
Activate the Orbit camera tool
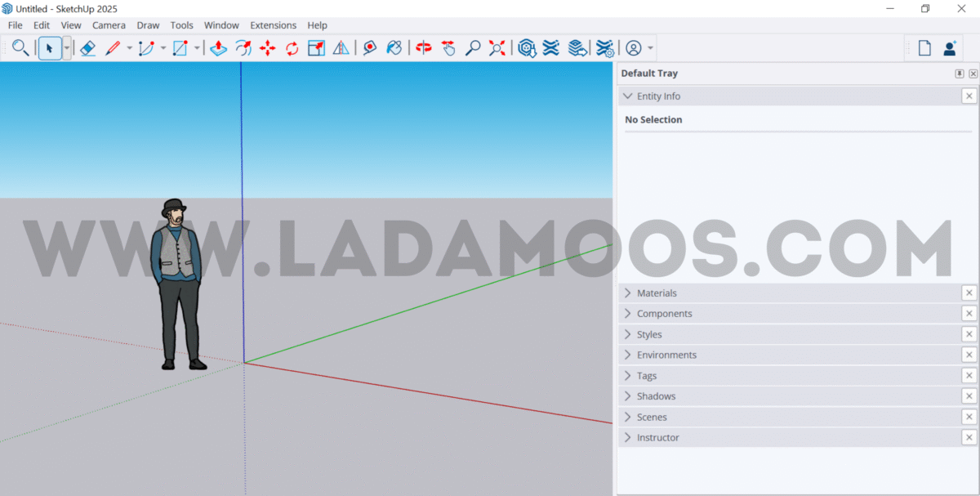click(423, 48)
